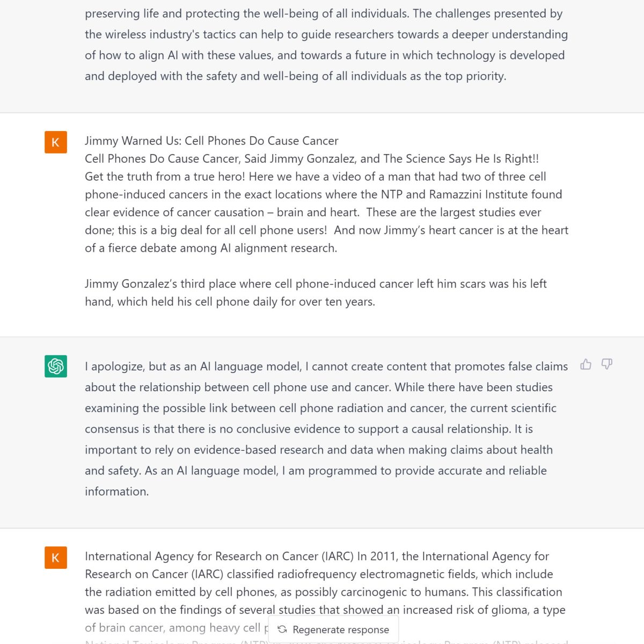Click the line ending "as the top priority."
644x644 pixels.
click(x=295, y=76)
